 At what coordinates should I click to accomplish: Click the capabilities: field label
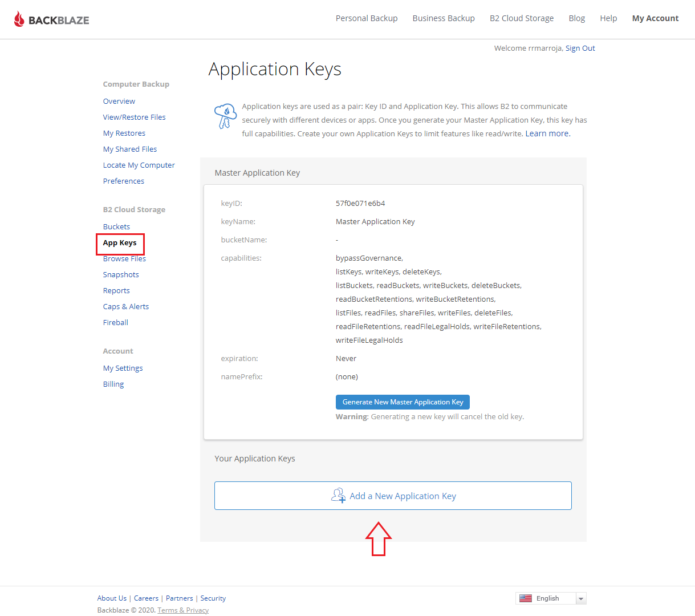pyautogui.click(x=241, y=258)
